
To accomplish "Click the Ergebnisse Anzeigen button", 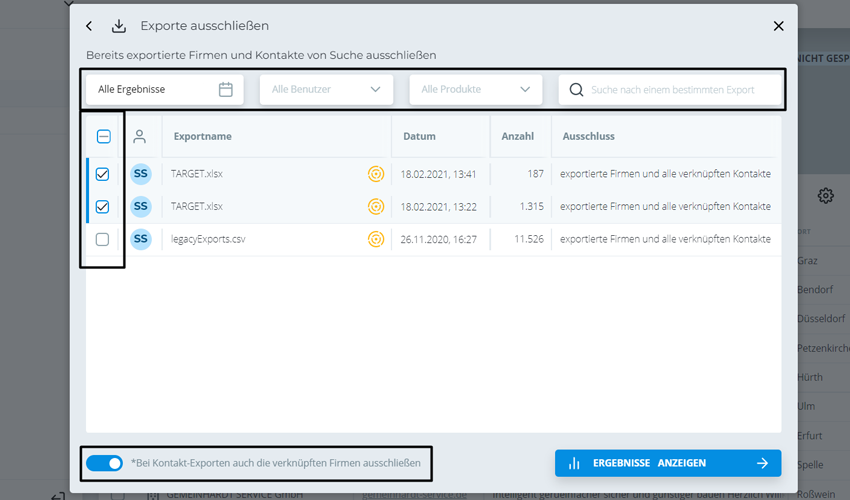I will 668,463.
